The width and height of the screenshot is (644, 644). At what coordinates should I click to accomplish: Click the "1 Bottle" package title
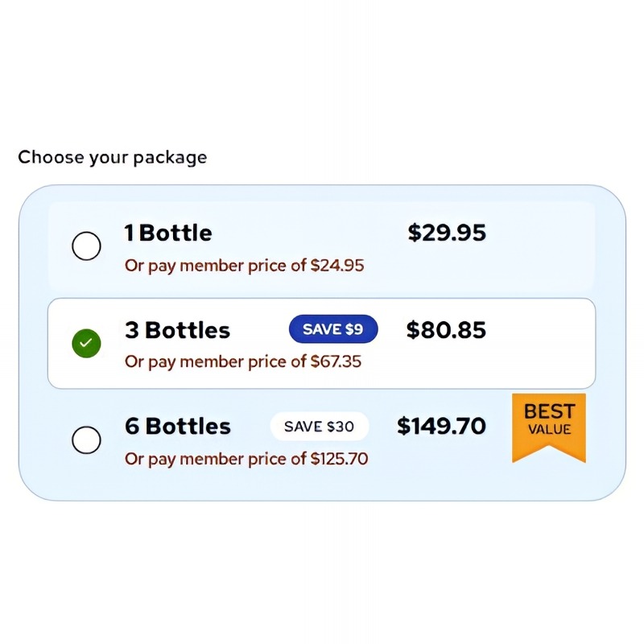(x=168, y=233)
